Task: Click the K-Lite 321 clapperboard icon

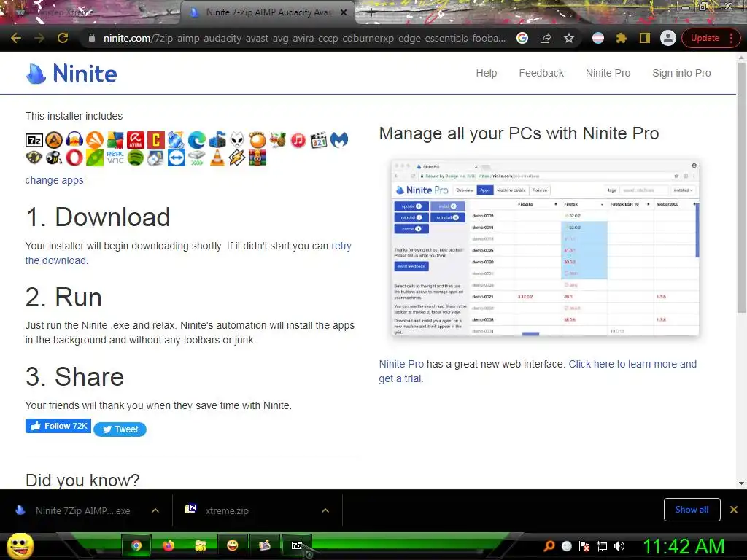Action: pyautogui.click(x=319, y=140)
